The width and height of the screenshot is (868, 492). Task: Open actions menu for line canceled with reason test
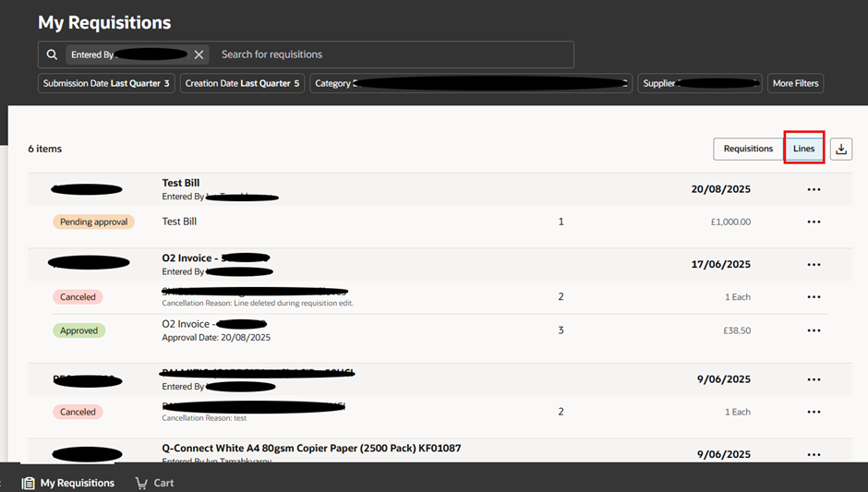tap(814, 412)
